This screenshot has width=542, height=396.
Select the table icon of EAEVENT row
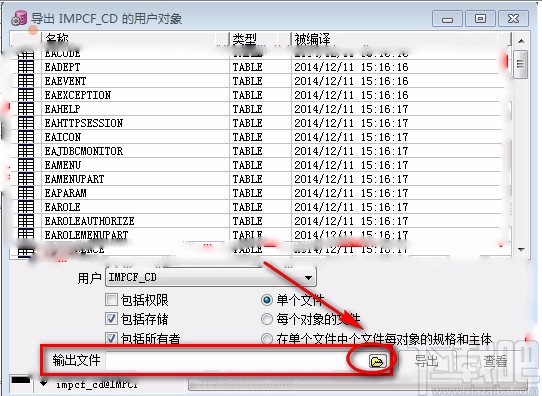[x=26, y=81]
